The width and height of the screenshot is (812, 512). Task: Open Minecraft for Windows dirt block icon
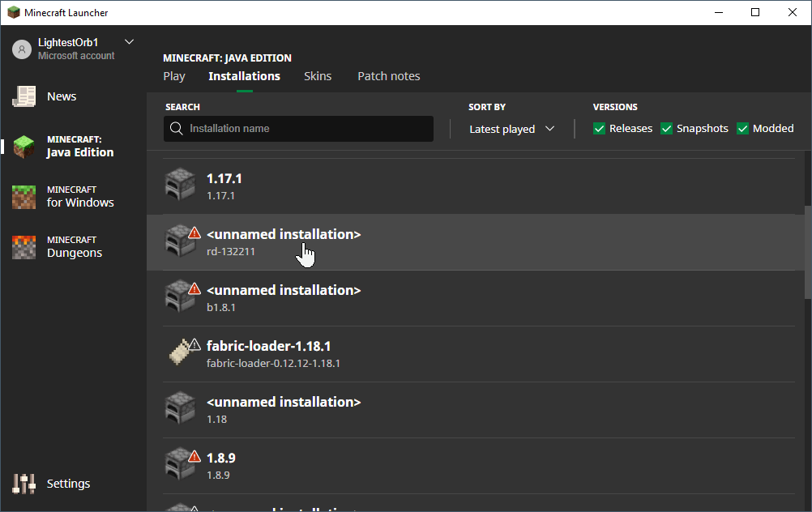24,197
